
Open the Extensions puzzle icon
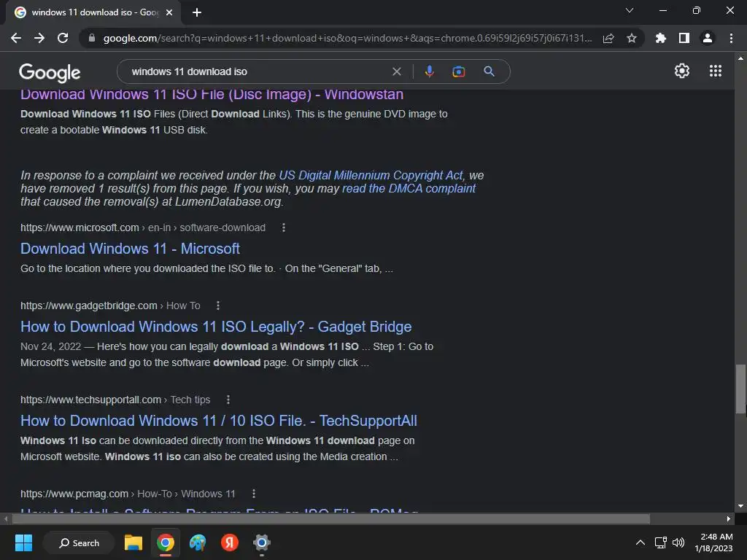point(661,38)
